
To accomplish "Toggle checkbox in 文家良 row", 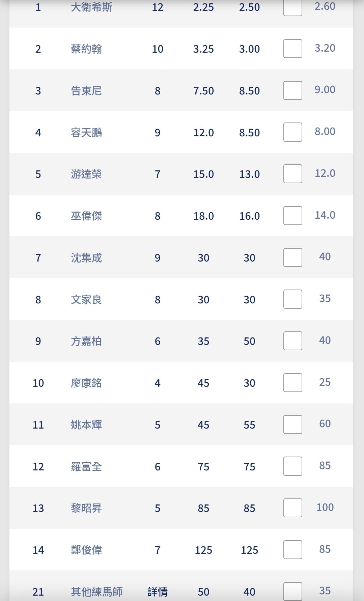I will [292, 299].
